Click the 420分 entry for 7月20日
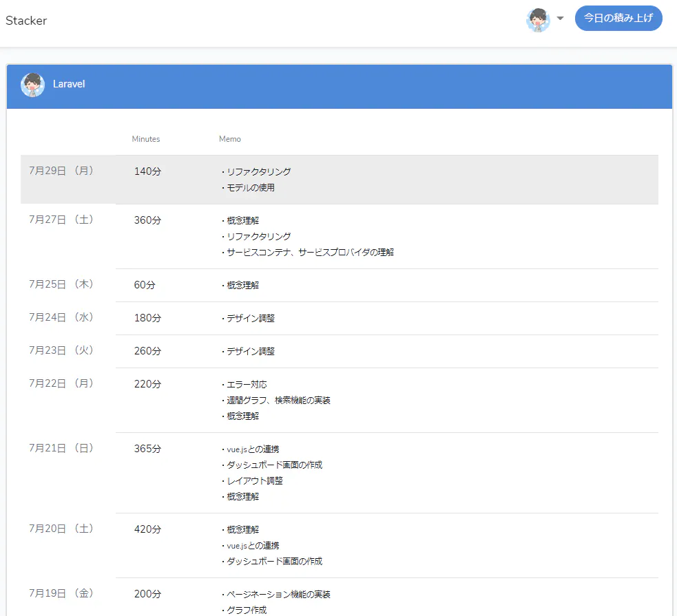 click(147, 529)
